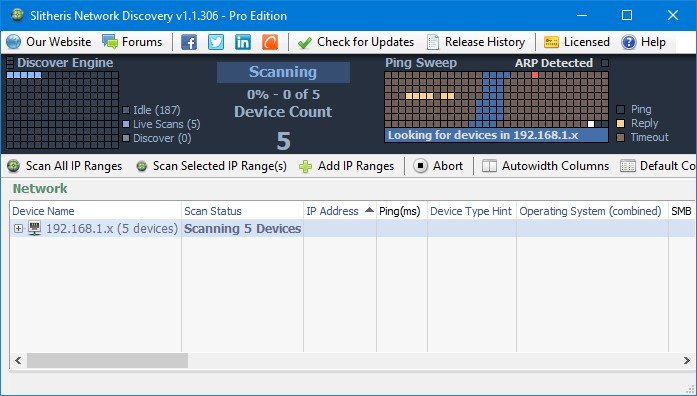Run Scan Selected IP Range(s)
697x396 pixels.
[220, 166]
